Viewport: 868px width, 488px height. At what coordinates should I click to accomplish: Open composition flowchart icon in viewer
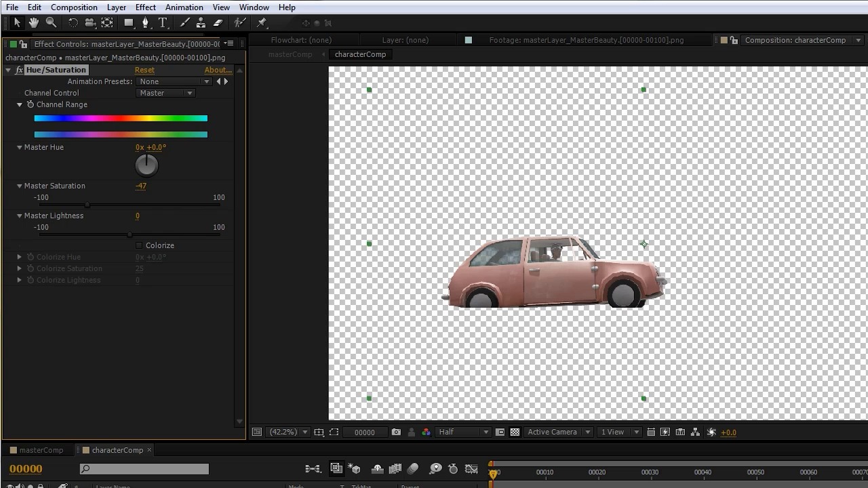695,432
